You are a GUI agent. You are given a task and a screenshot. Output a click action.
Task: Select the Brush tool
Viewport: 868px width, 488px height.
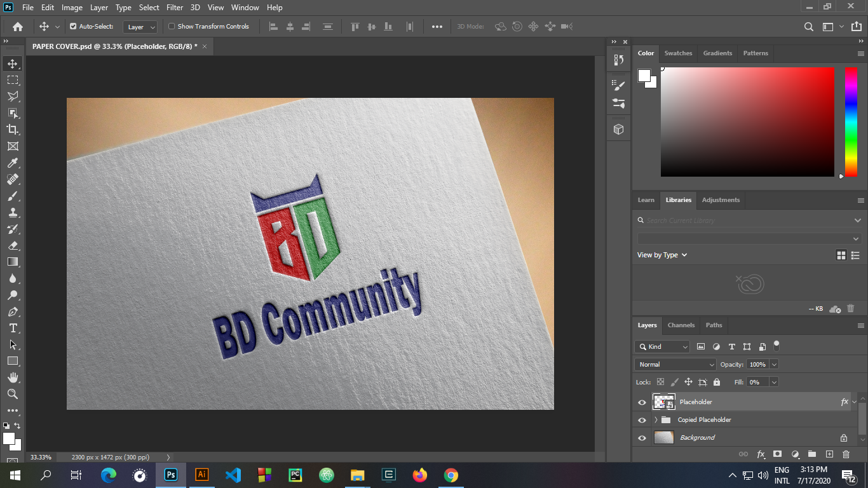pos(13,196)
